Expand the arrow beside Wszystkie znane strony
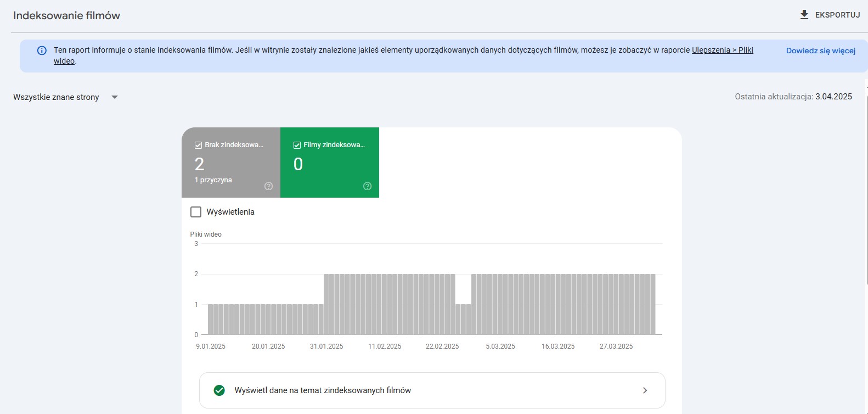This screenshot has height=414, width=868. pos(115,97)
